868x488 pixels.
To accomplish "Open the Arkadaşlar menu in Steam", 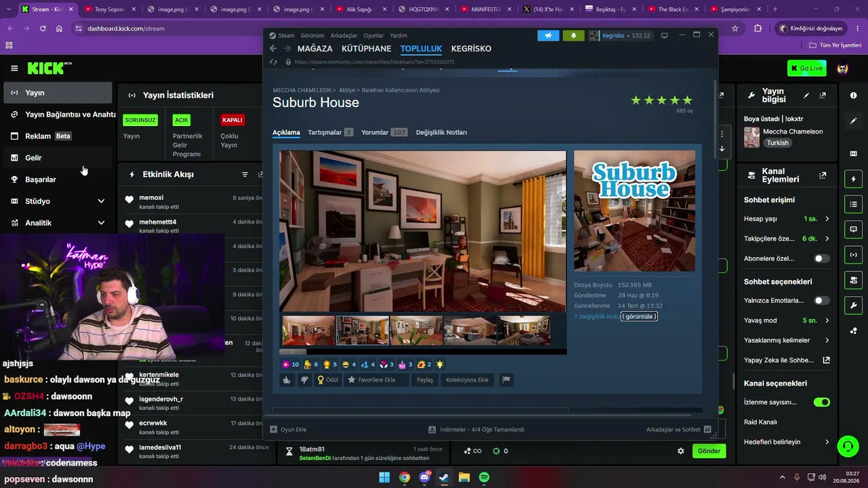I will pos(344,35).
